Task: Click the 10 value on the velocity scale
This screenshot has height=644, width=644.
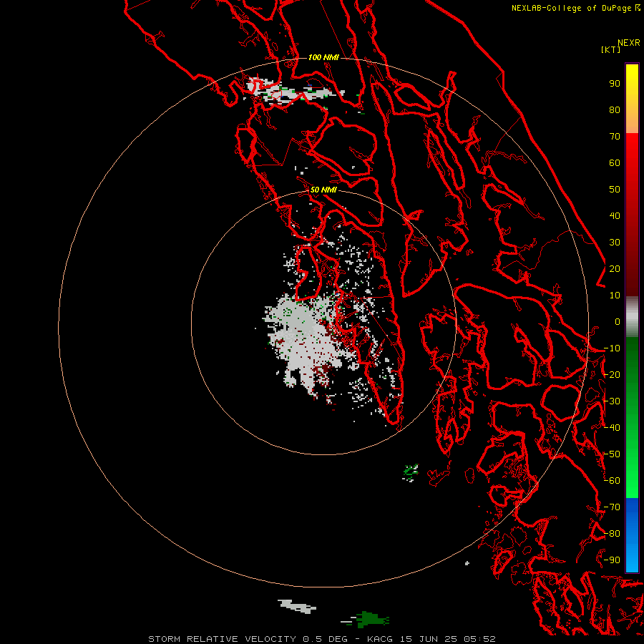Action: pos(615,296)
